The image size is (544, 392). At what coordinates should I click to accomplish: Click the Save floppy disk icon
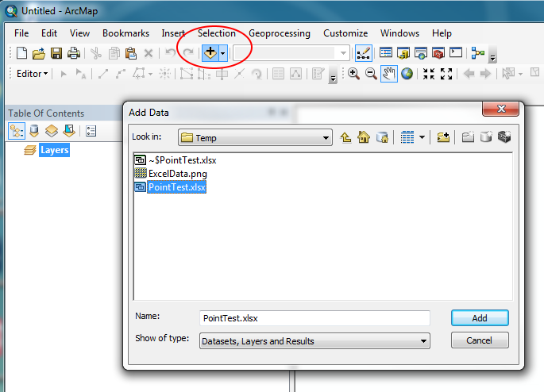pos(56,53)
